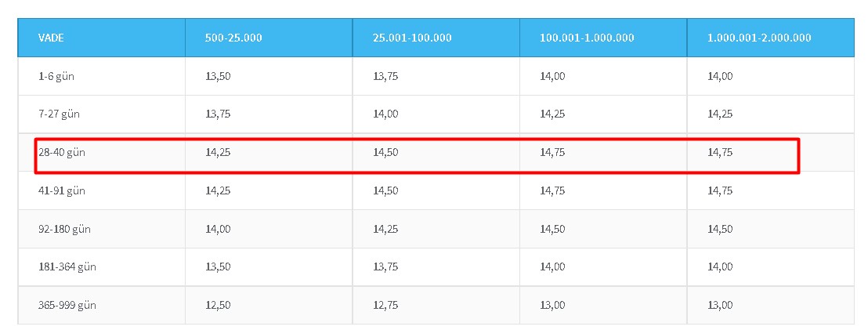This screenshot has width=868, height=330.
Task: Click the 7-27 gün row label
Action: pos(60,114)
